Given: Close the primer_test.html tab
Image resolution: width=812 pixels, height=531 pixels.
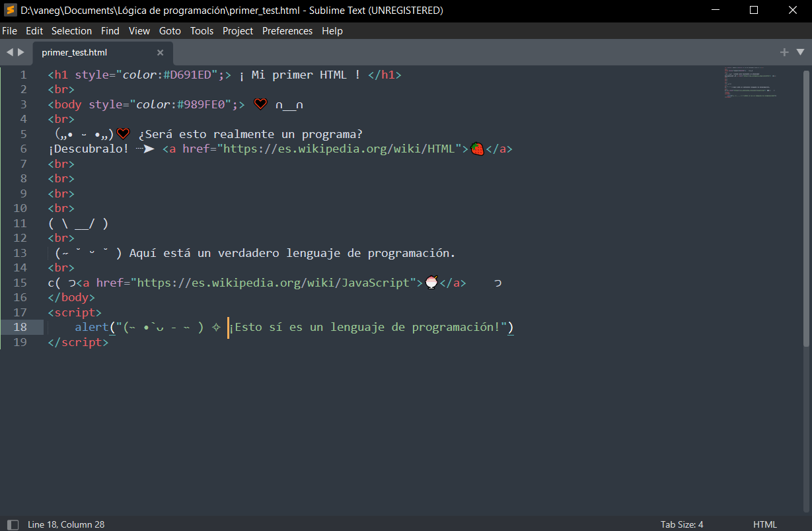Looking at the screenshot, I should click(x=160, y=52).
